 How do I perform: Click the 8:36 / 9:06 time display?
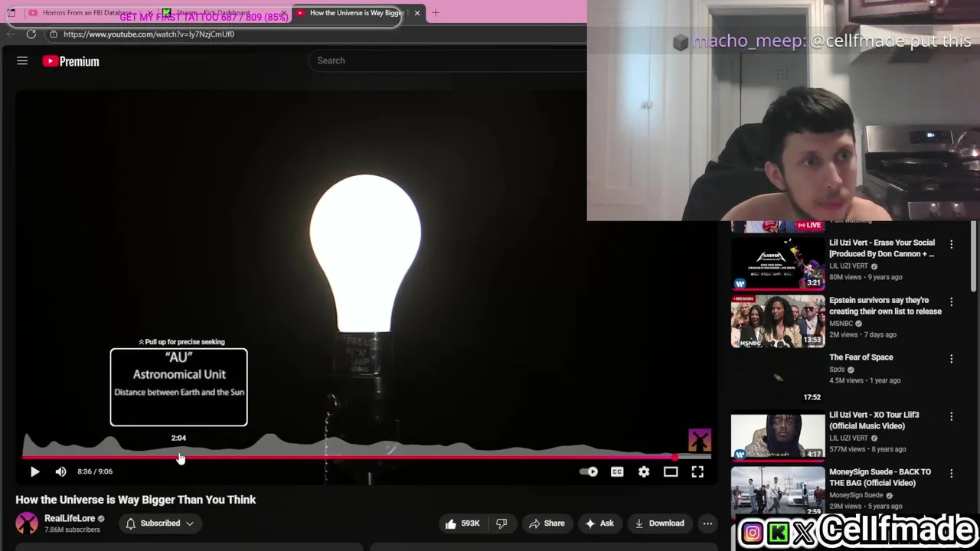pos(95,471)
